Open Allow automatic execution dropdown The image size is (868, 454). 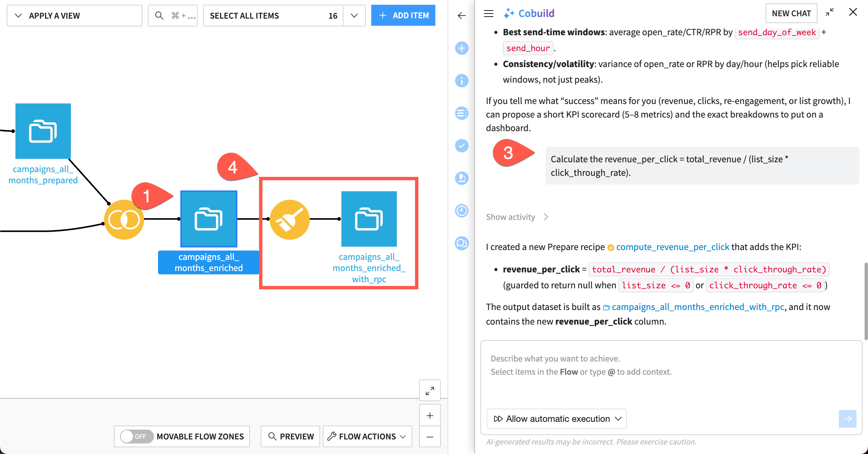556,419
